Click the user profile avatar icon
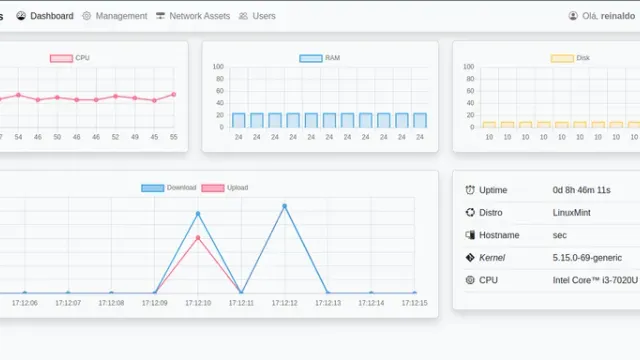 [573, 16]
